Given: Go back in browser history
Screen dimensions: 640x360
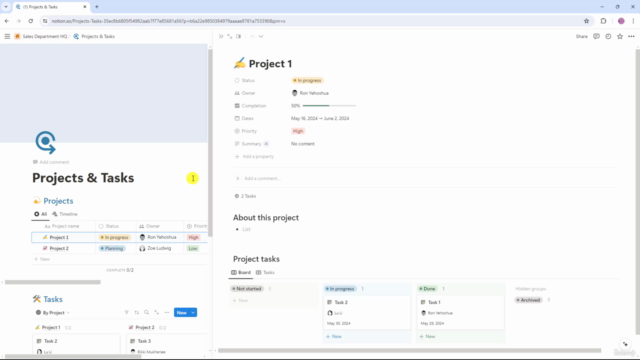Looking at the screenshot, I should pos(7,21).
